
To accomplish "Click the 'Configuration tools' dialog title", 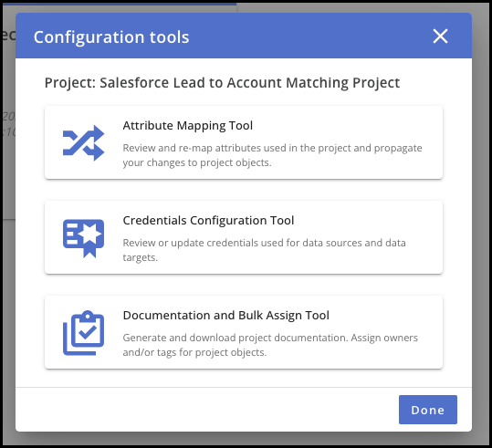I will coord(111,37).
